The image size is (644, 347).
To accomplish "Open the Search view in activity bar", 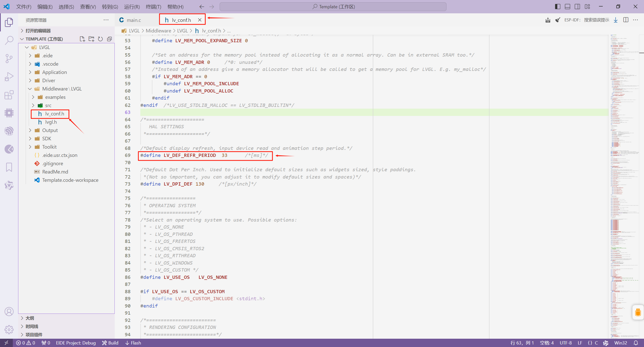I will [x=9, y=40].
